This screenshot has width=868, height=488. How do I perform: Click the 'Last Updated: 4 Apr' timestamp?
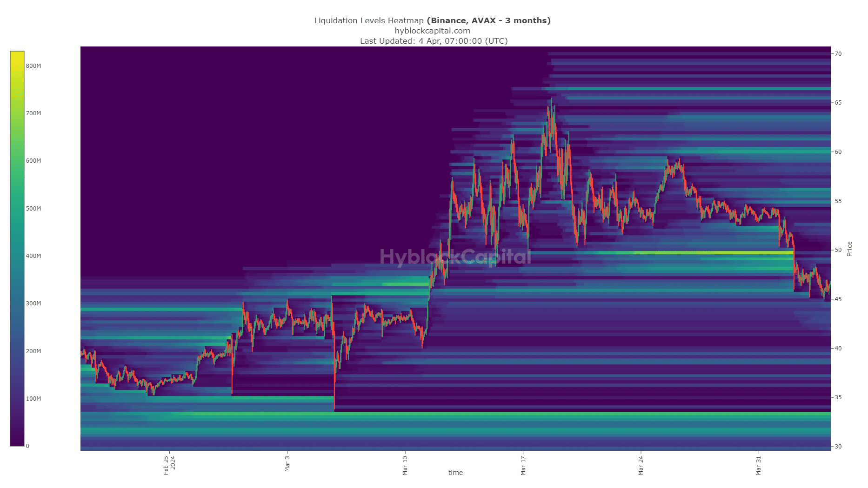pos(434,41)
